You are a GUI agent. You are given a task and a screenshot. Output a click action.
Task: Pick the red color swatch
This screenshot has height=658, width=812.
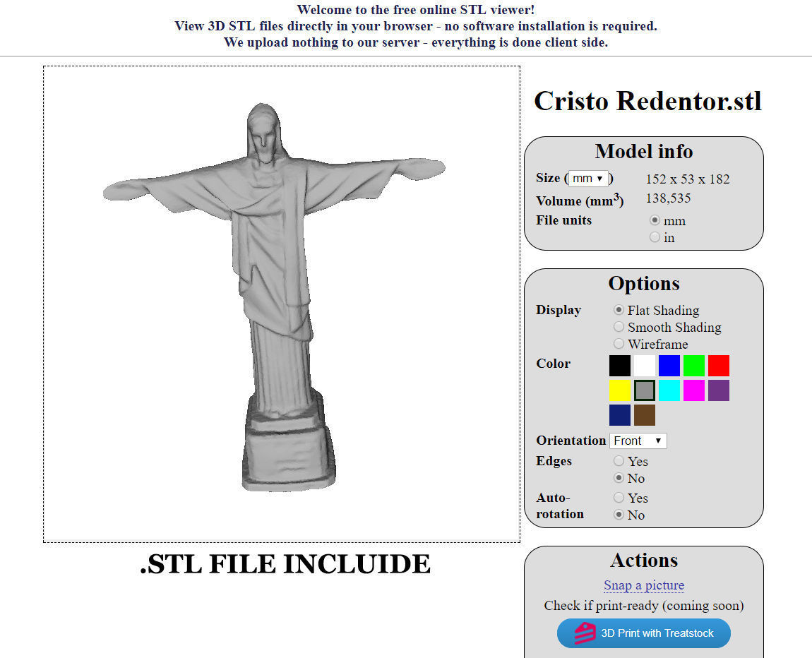719,366
